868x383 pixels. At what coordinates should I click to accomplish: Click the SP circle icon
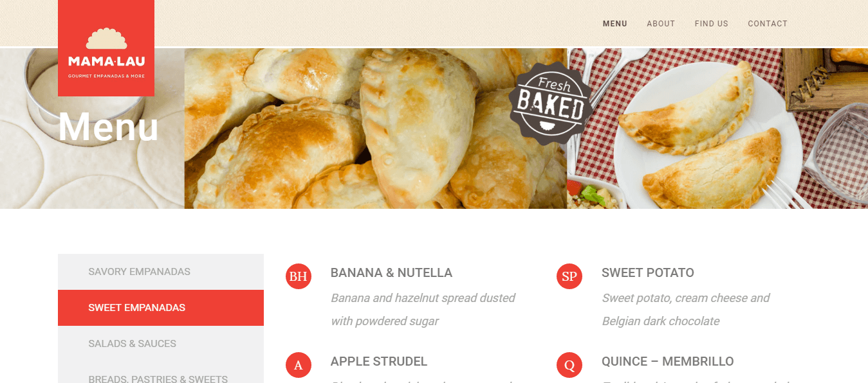click(x=569, y=276)
